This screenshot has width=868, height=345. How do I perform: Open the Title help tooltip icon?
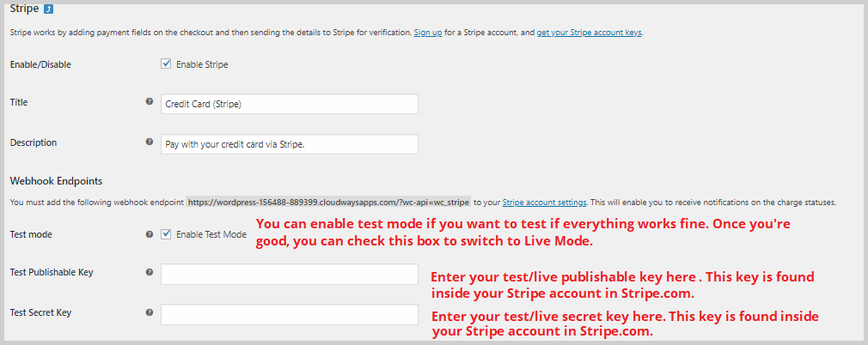tap(150, 102)
